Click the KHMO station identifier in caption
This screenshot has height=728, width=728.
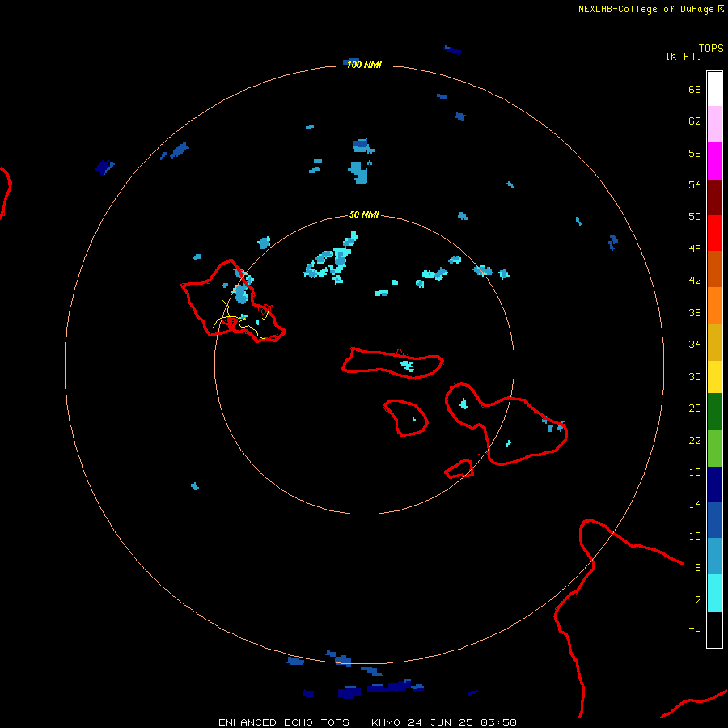pos(385,722)
